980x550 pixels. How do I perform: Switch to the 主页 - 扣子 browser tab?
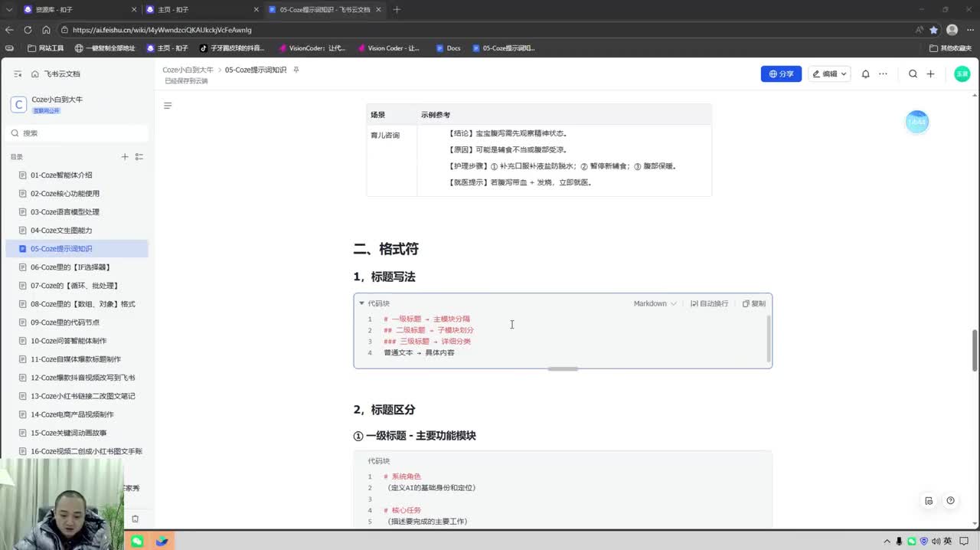coord(203,9)
